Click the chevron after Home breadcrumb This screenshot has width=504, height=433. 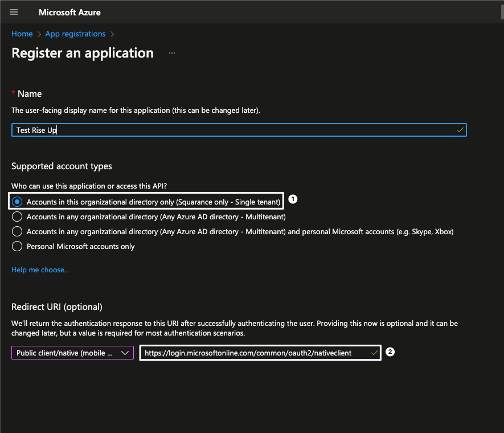click(39, 34)
